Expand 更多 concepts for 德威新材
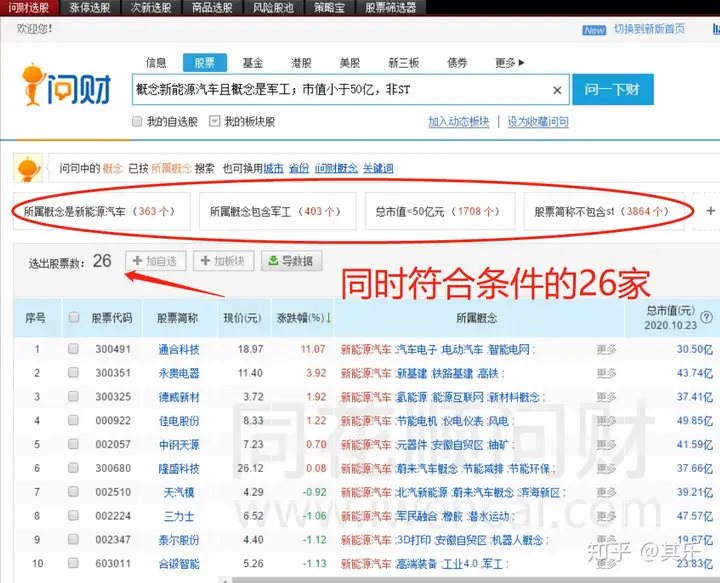 (606, 397)
